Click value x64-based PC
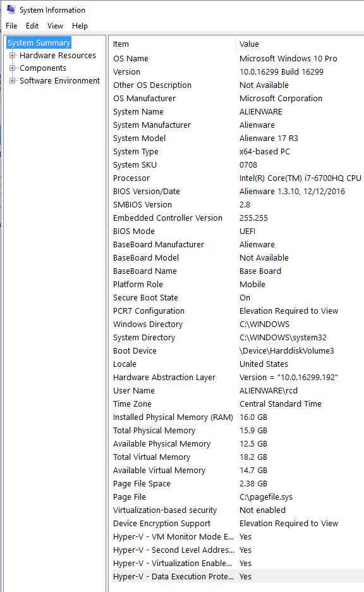This screenshot has height=592, width=364. pyautogui.click(x=264, y=151)
